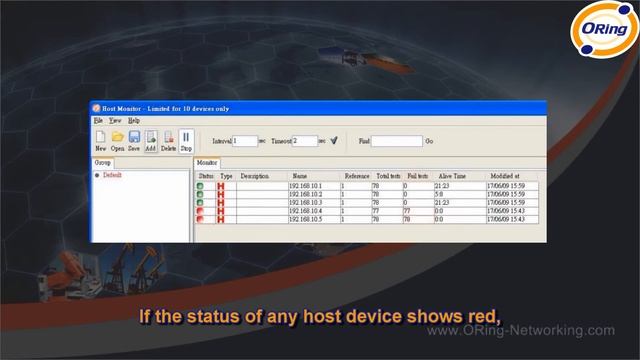Click the fail tests value 77 for 192.168.10.4
This screenshot has height=360, width=640.
point(407,211)
